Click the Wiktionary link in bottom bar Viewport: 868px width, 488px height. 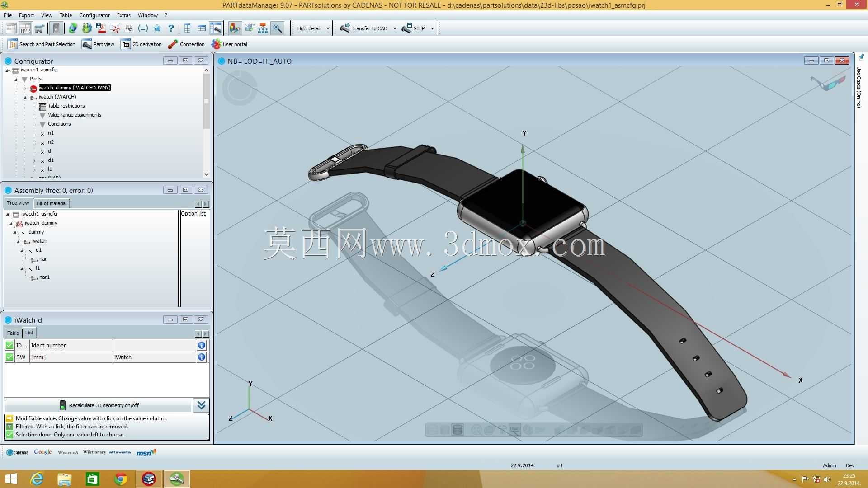tap(94, 452)
